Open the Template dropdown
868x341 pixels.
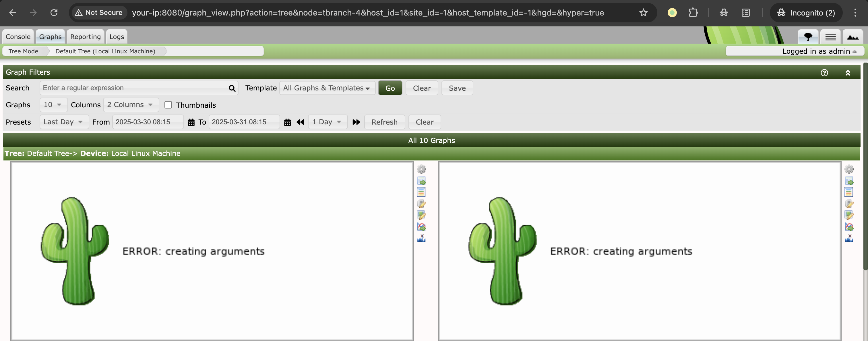(x=327, y=88)
